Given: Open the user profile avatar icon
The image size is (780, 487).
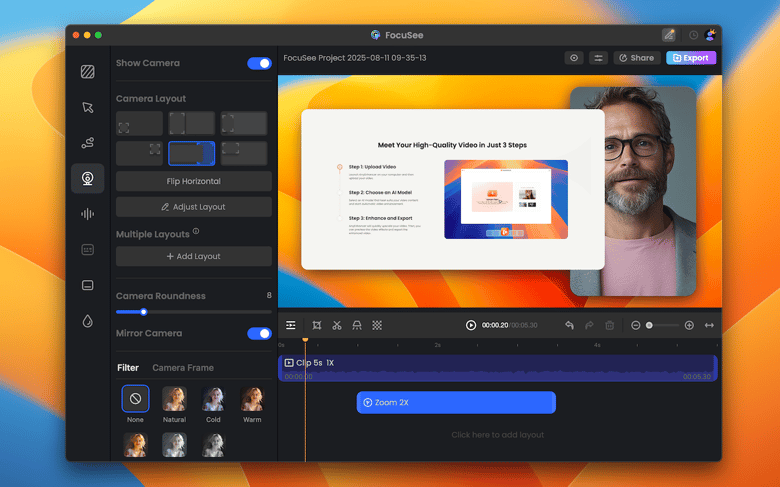Looking at the screenshot, I should pos(710,35).
